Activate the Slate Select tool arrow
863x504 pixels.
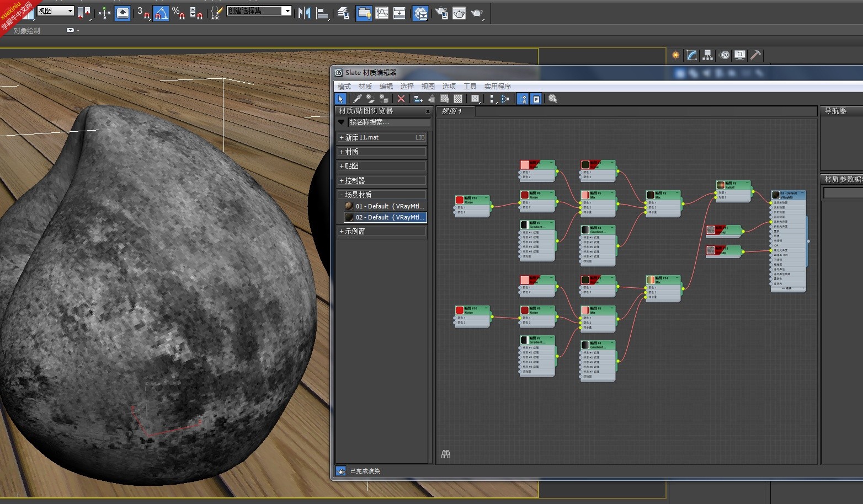point(340,99)
